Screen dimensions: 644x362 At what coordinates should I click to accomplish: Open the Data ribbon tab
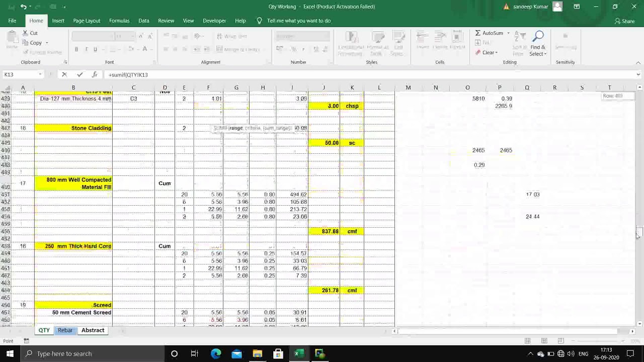click(144, 21)
